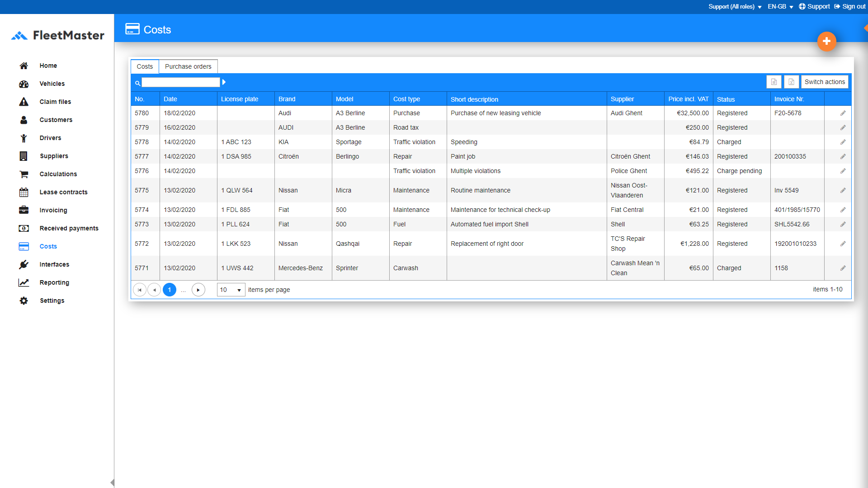Open the Reporting chart icon

[x=24, y=282]
